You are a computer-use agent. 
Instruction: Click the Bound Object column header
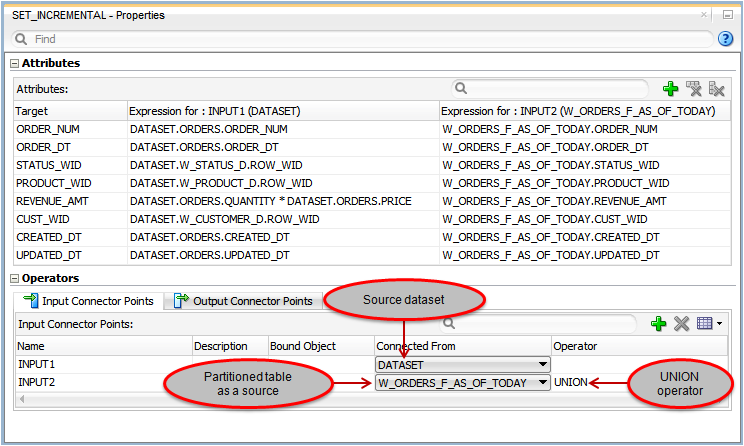coord(321,346)
